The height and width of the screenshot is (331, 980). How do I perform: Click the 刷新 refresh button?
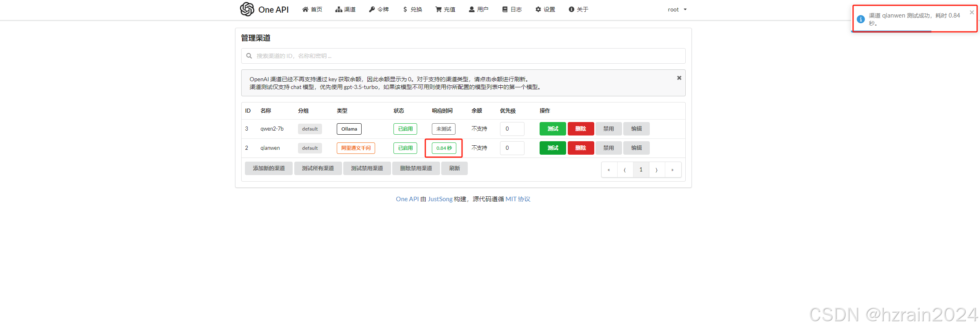point(454,168)
